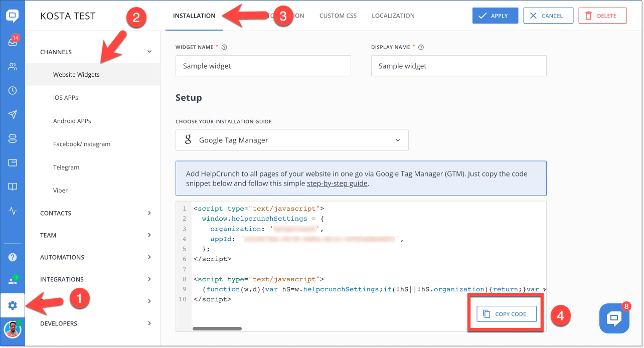Click the code snippet horizontal scrollbar
Viewport: 644px width, 348px height.
[x=217, y=329]
